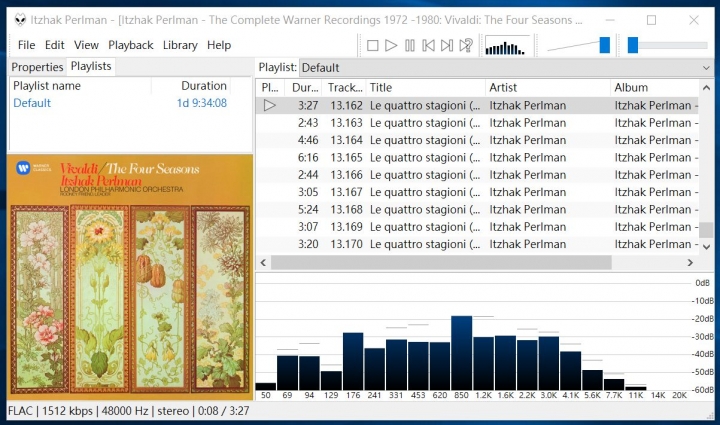720x425 pixels.
Task: Click the Vivaldi Four Seasons album art
Action: [130, 277]
